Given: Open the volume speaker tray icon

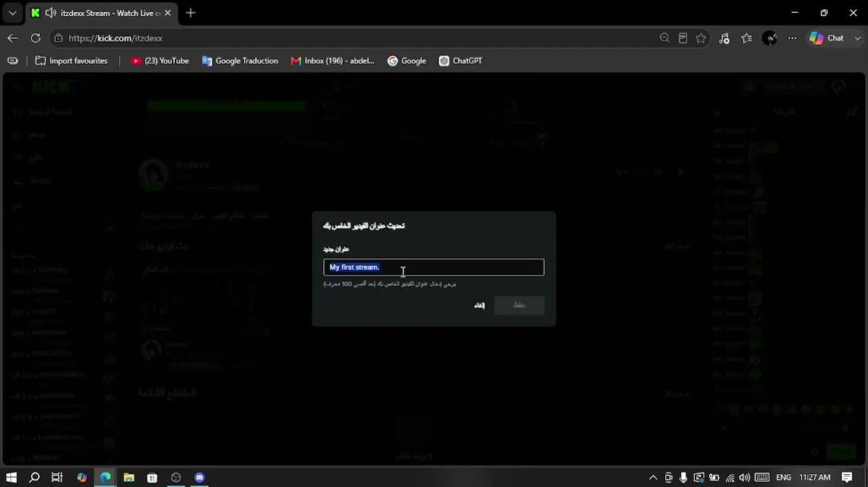Looking at the screenshot, I should click(x=746, y=478).
